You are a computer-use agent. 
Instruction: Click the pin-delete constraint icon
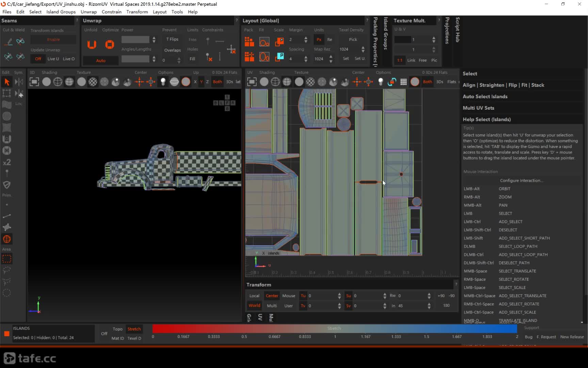coord(209,57)
